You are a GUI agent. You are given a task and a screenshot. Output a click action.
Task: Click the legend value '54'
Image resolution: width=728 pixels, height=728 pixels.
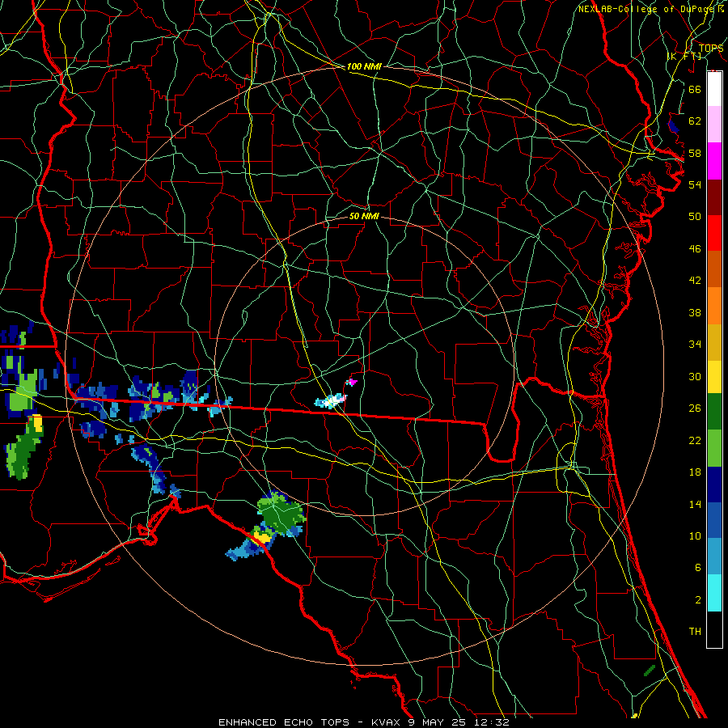click(695, 184)
